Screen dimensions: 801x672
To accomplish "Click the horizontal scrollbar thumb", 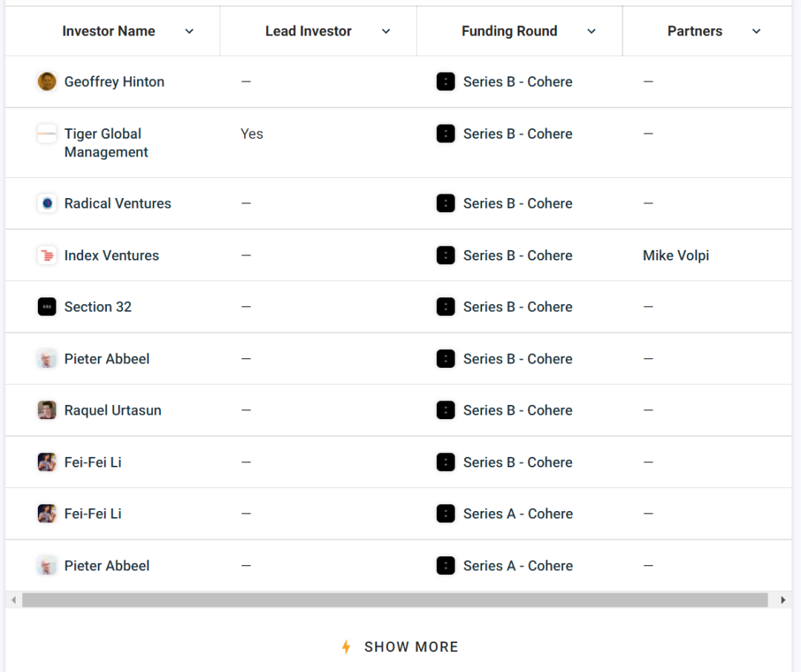I will (x=395, y=600).
